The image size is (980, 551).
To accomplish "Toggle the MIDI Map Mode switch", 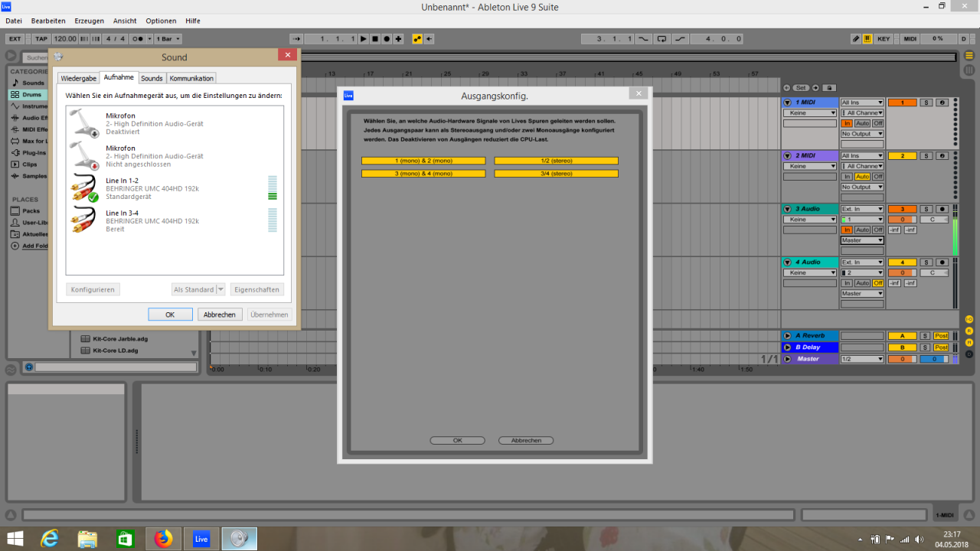I will coord(910,38).
